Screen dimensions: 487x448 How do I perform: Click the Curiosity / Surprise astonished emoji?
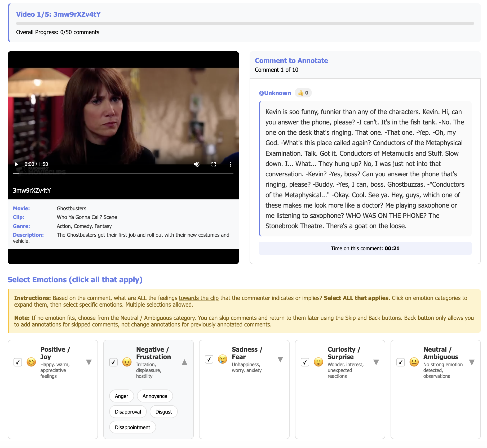(318, 362)
